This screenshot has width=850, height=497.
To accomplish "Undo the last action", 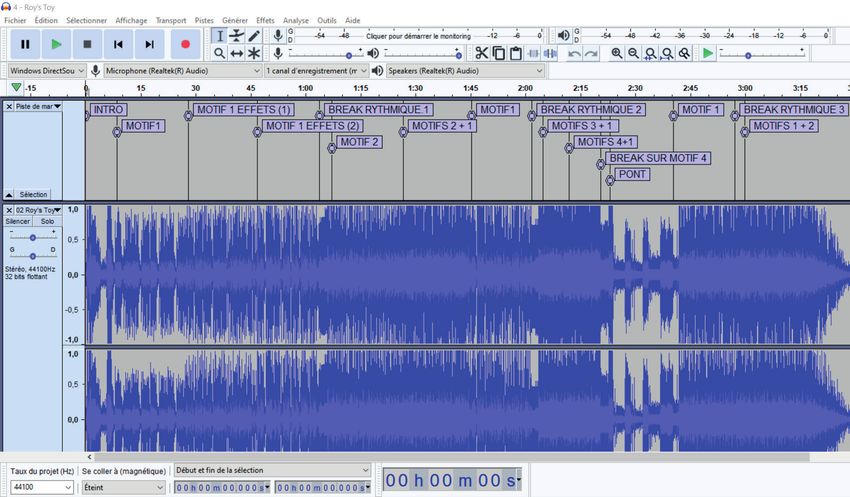I will click(x=575, y=53).
